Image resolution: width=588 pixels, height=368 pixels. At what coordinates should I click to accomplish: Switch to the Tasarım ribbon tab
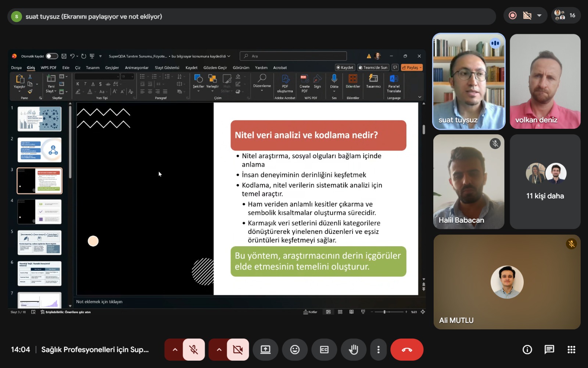[93, 68]
